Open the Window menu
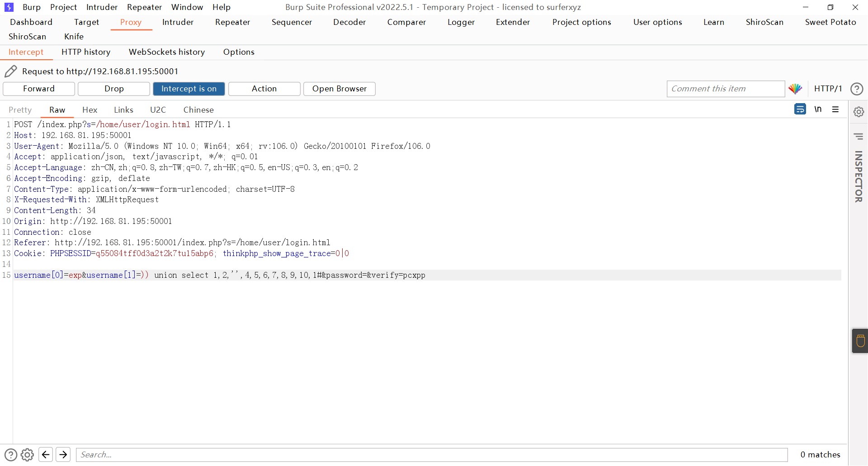 [187, 7]
